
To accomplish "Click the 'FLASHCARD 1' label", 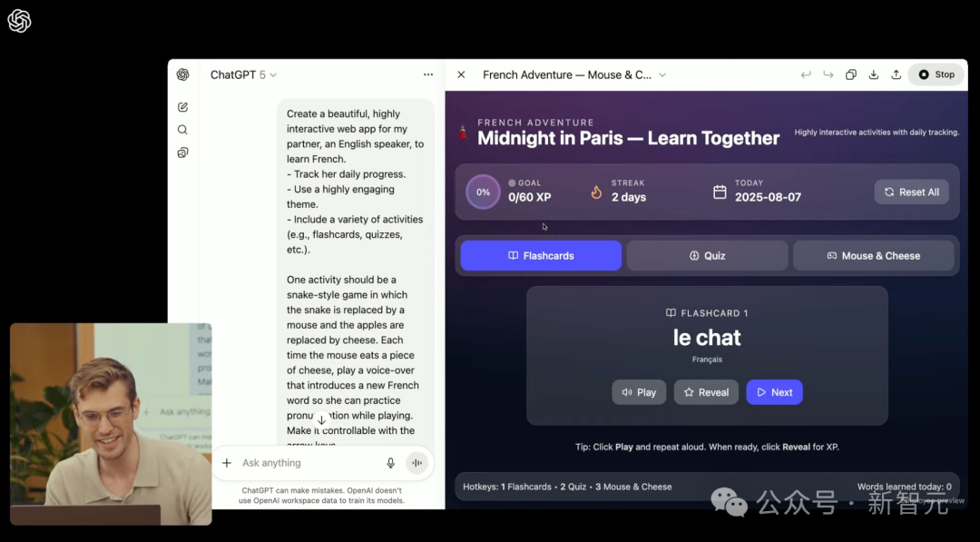I will click(x=707, y=312).
